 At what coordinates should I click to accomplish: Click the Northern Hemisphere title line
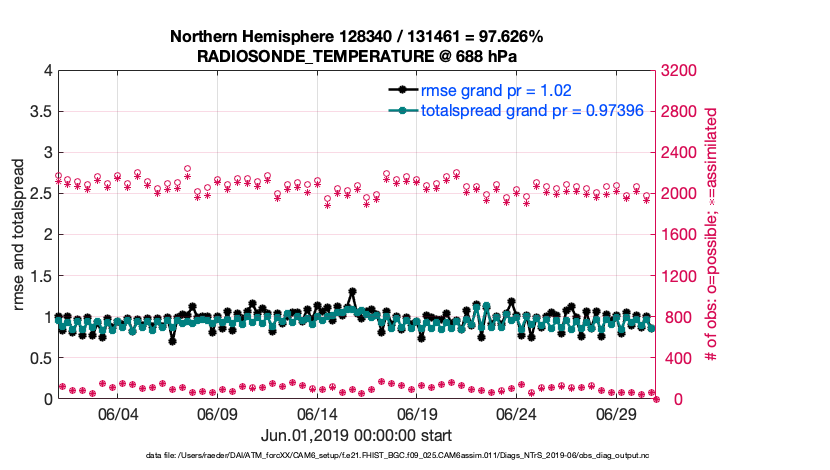356,37
